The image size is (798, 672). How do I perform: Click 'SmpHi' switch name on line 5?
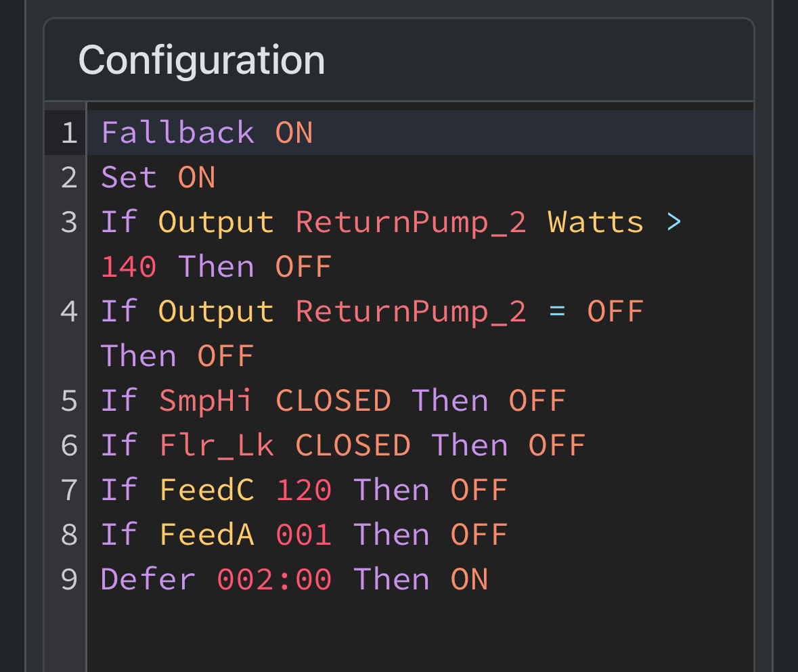[206, 401]
